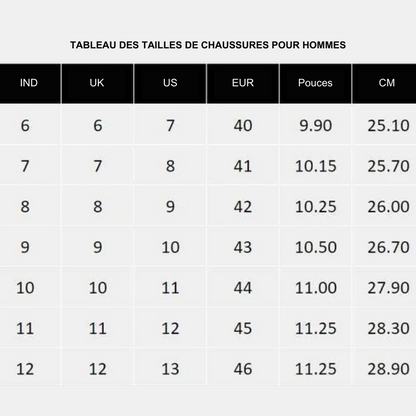Click the IND column header

coord(29,83)
